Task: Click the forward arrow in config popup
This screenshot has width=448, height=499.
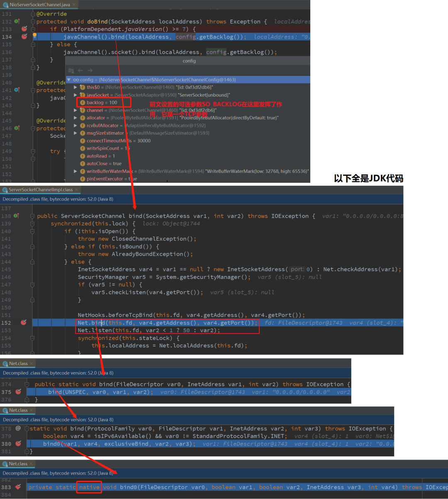Action: point(90,70)
